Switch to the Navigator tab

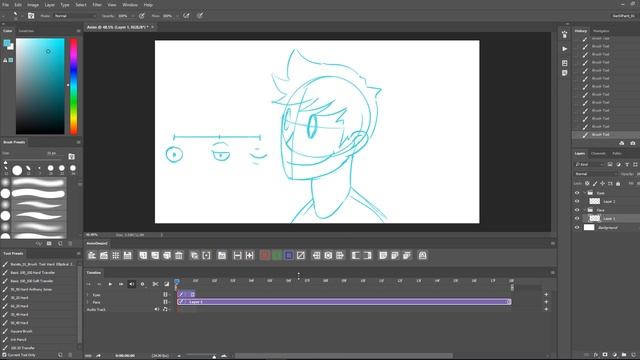tap(601, 31)
